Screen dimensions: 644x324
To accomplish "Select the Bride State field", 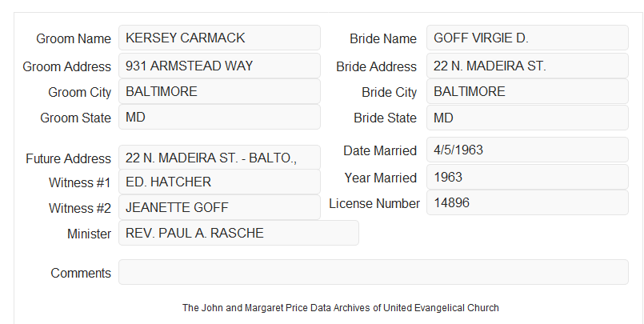I will (527, 118).
